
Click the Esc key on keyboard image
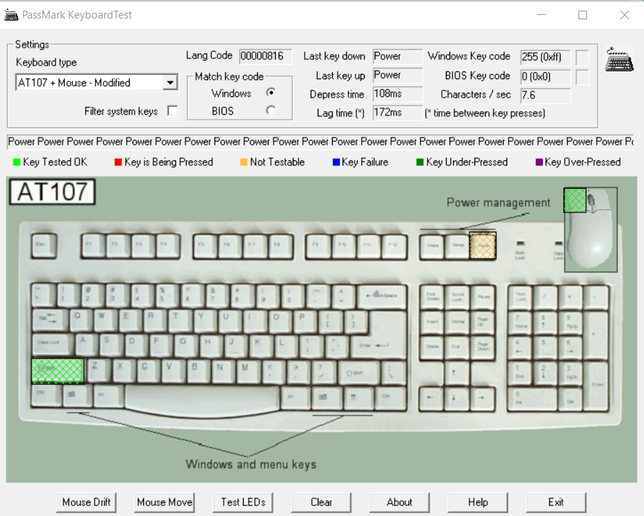click(x=44, y=245)
